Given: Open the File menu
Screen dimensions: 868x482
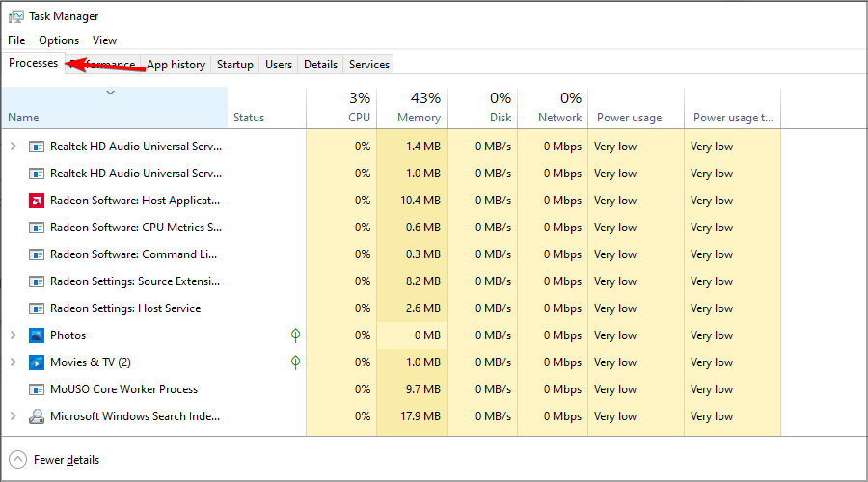Looking at the screenshot, I should (16, 40).
